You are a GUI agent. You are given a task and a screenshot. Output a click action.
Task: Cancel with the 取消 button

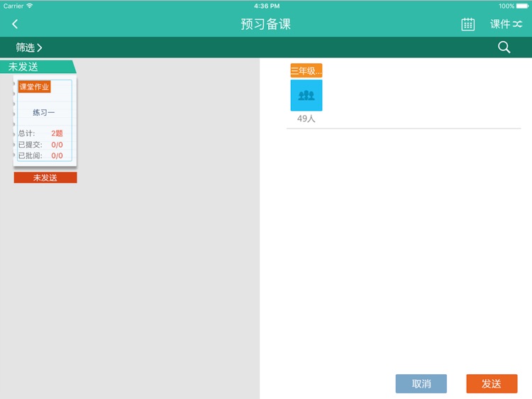point(421,383)
